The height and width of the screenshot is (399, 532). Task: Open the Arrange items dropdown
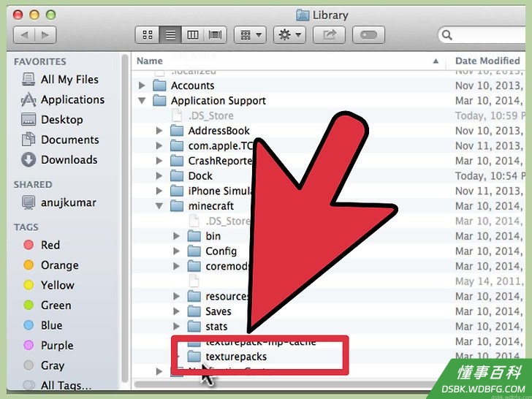(250, 34)
